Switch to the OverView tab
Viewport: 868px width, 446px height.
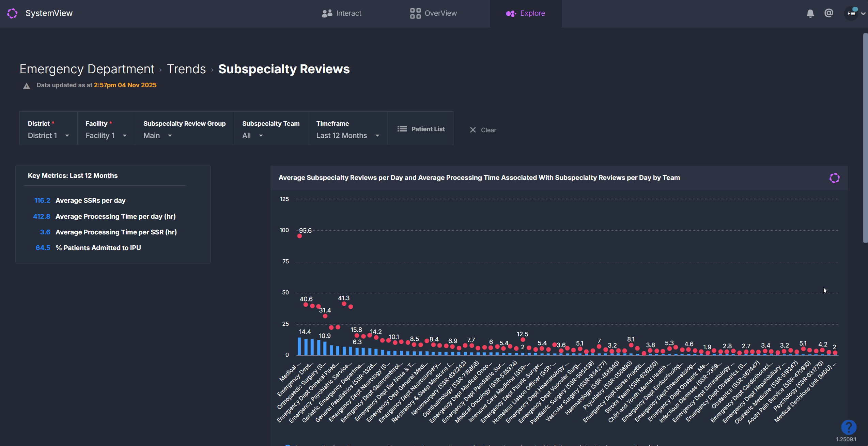pyautogui.click(x=433, y=13)
